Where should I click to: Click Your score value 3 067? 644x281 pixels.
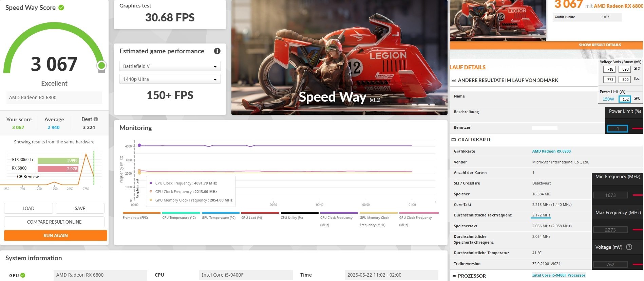click(x=18, y=127)
